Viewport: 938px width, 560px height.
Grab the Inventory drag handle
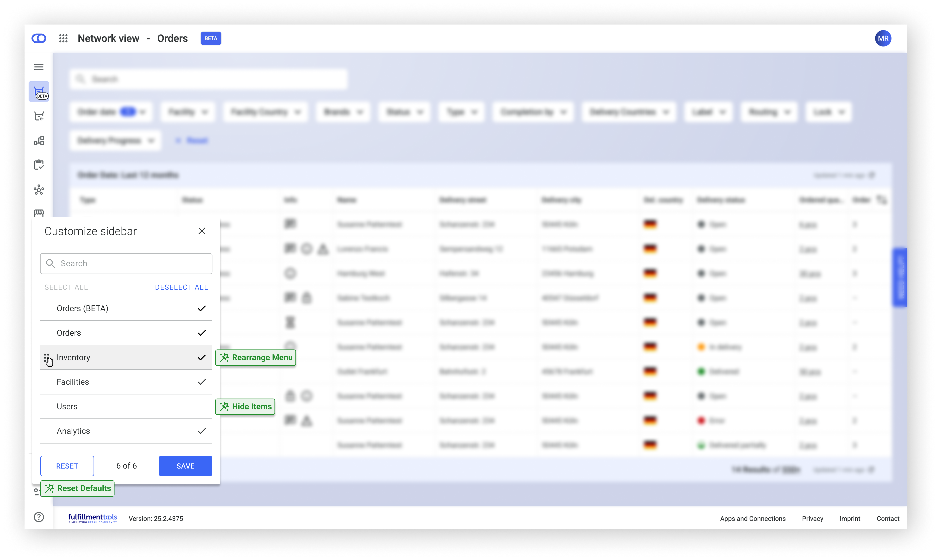point(46,357)
